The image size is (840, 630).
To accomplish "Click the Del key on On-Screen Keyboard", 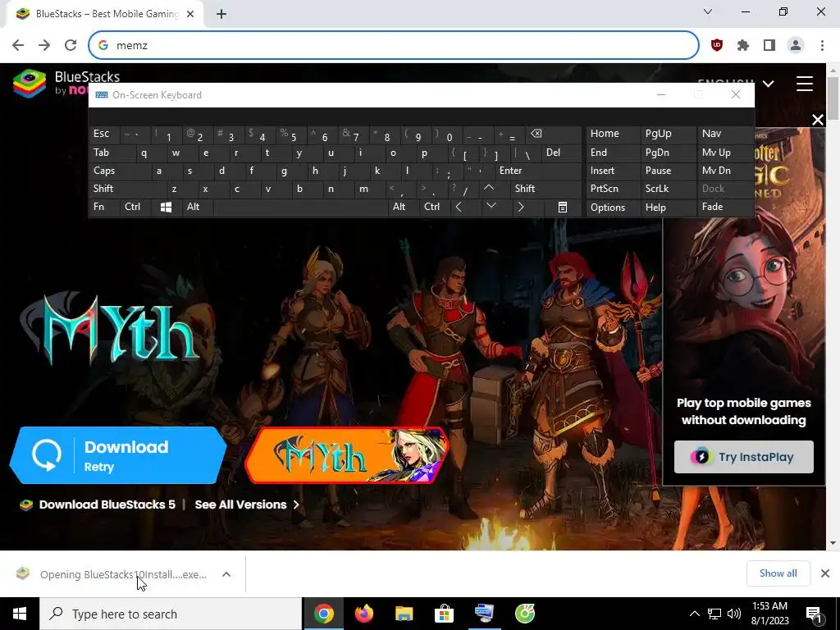I will pos(561,153).
